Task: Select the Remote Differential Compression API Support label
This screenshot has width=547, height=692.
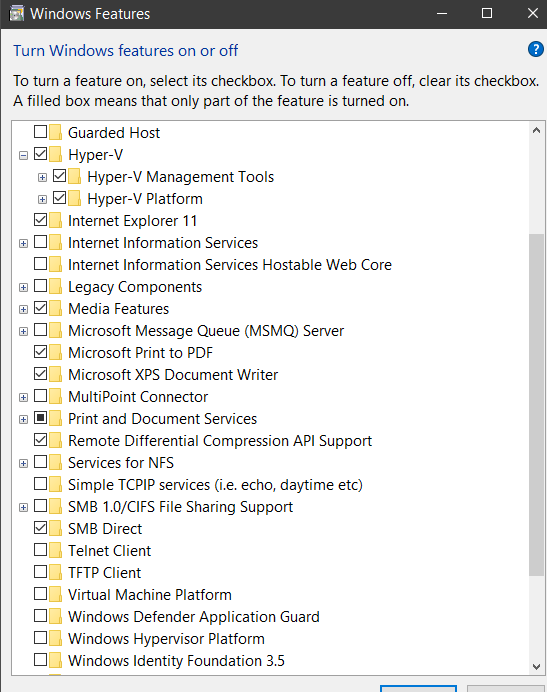Action: tap(220, 441)
